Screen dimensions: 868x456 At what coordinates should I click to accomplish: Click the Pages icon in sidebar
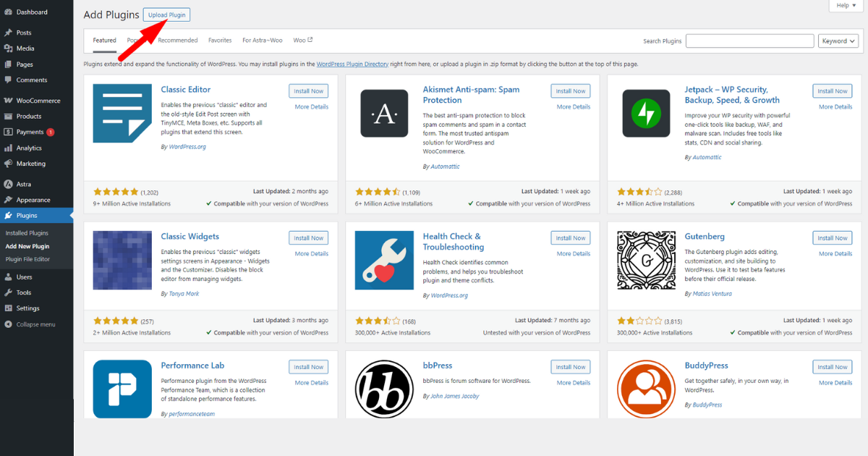[x=7, y=64]
